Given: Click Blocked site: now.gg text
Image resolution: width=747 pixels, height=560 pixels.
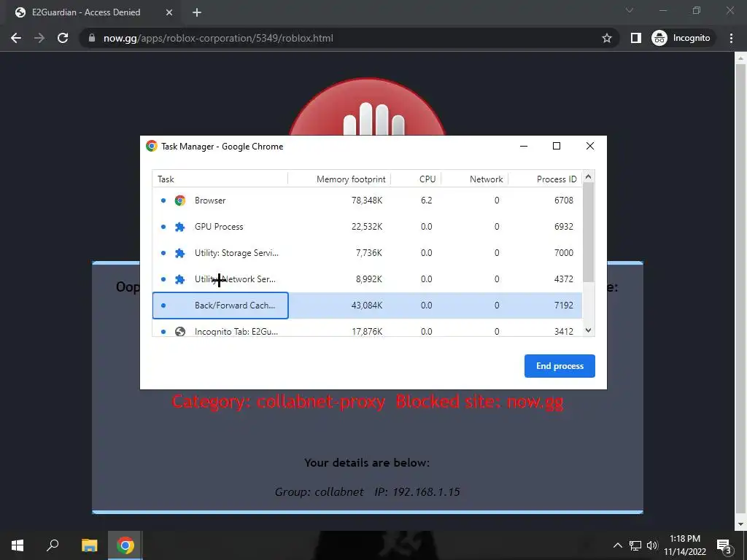Looking at the screenshot, I should point(479,402).
